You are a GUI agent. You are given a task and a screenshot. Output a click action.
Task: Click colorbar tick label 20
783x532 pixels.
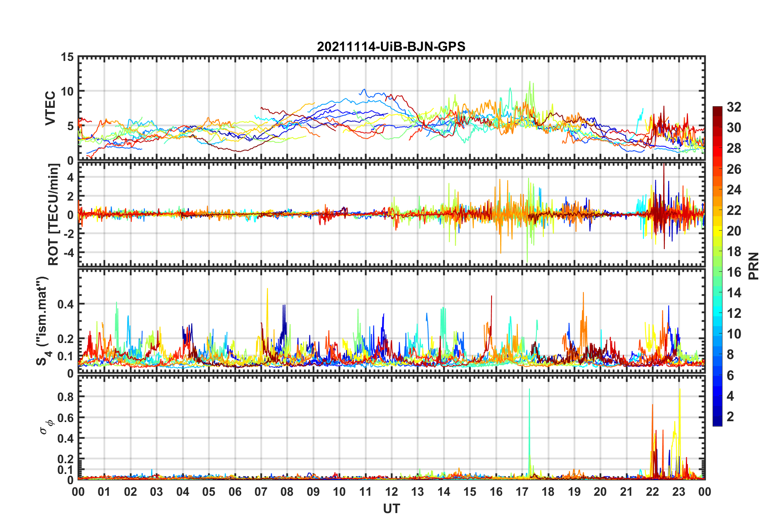click(734, 231)
